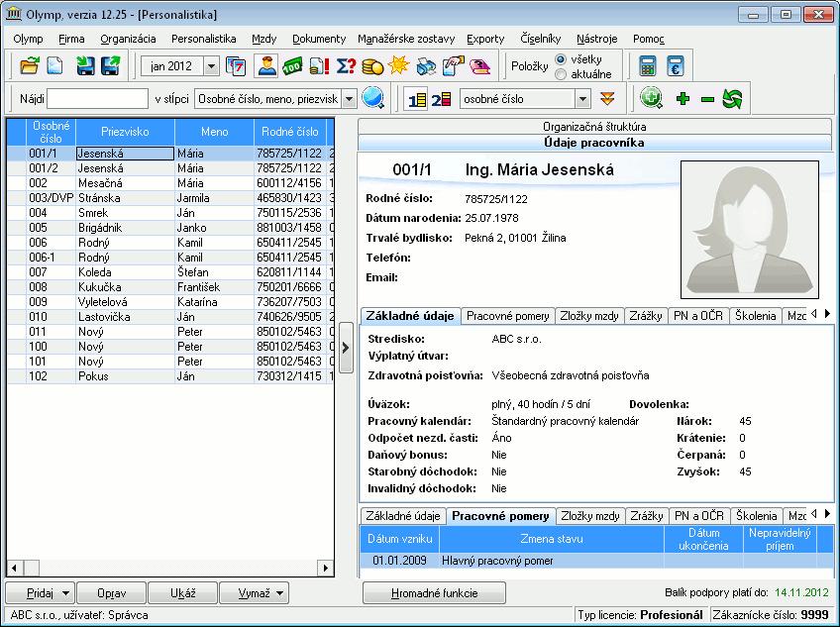Open the Číselníky menu
Viewport: 840px width, 627px height.
point(540,39)
